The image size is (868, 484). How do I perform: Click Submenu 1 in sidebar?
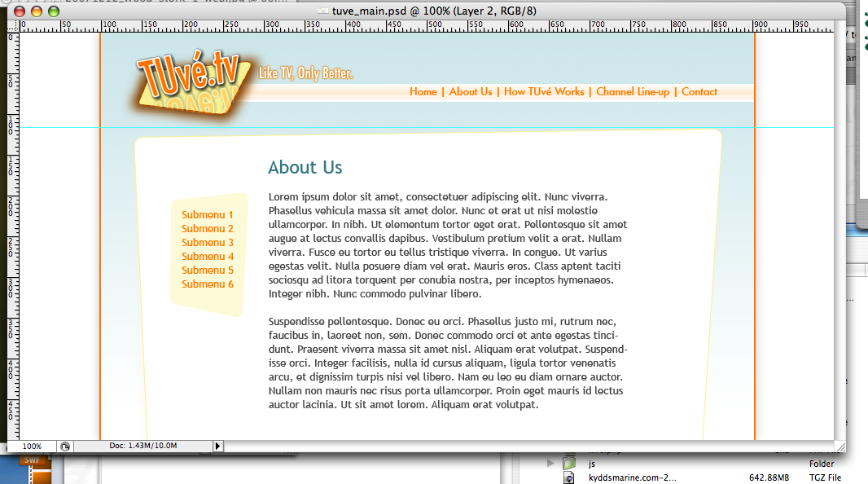(x=208, y=215)
